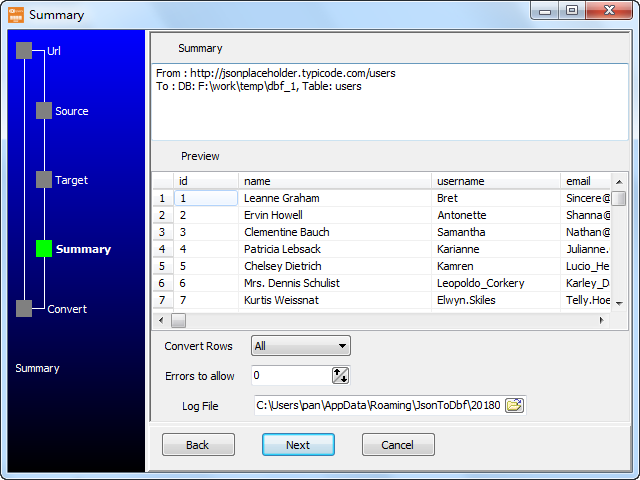Open the Log File browse folder icon

tap(514, 405)
